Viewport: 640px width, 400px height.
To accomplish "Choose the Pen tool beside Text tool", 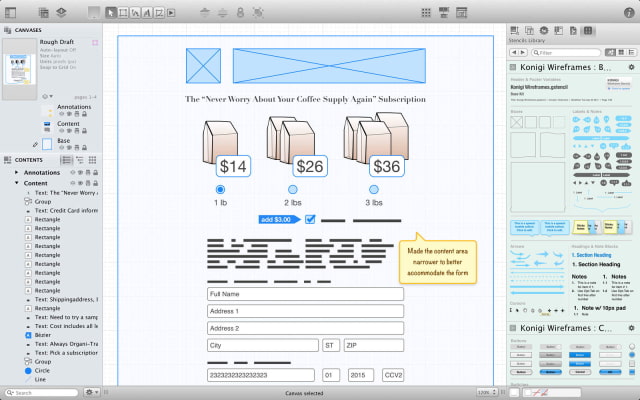I will (x=159, y=13).
